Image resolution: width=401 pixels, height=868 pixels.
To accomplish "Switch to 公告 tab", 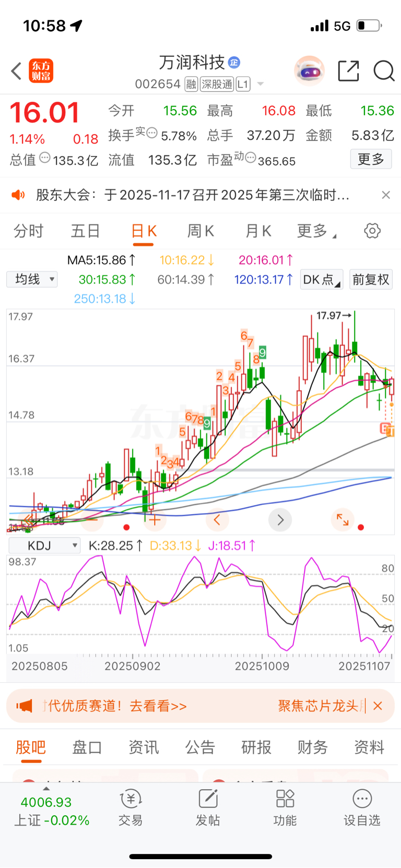I will 200,747.
